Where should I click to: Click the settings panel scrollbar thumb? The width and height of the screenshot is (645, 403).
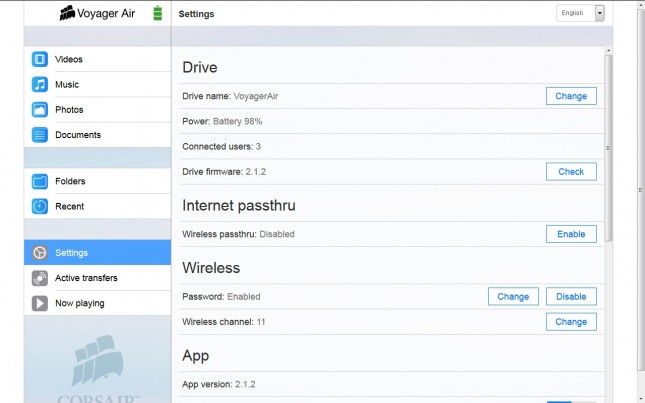(x=608, y=148)
